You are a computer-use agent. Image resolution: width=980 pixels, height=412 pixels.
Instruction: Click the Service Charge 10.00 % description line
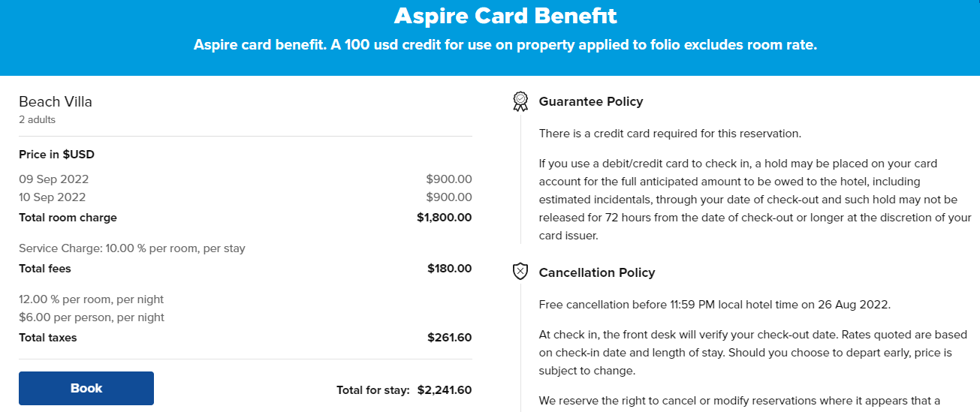pyautogui.click(x=132, y=248)
